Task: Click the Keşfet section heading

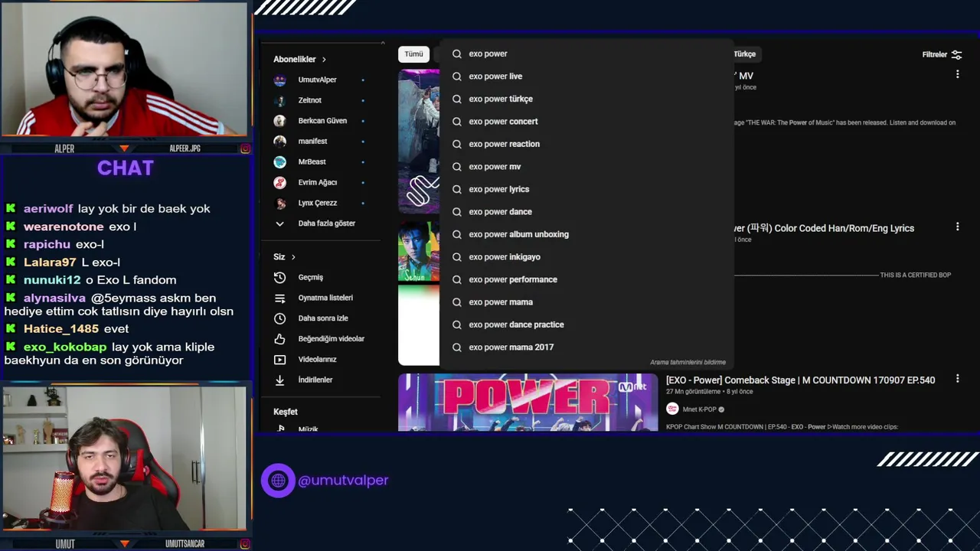Action: pos(286,412)
